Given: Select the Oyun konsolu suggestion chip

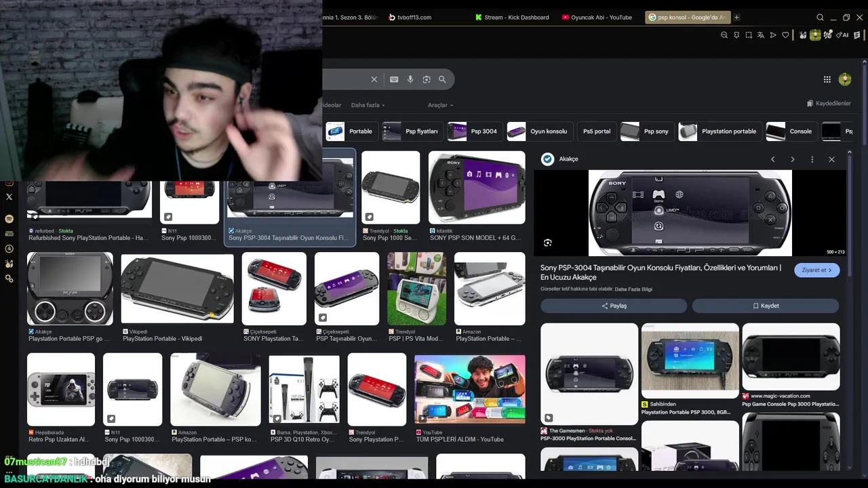Looking at the screenshot, I should (x=538, y=131).
